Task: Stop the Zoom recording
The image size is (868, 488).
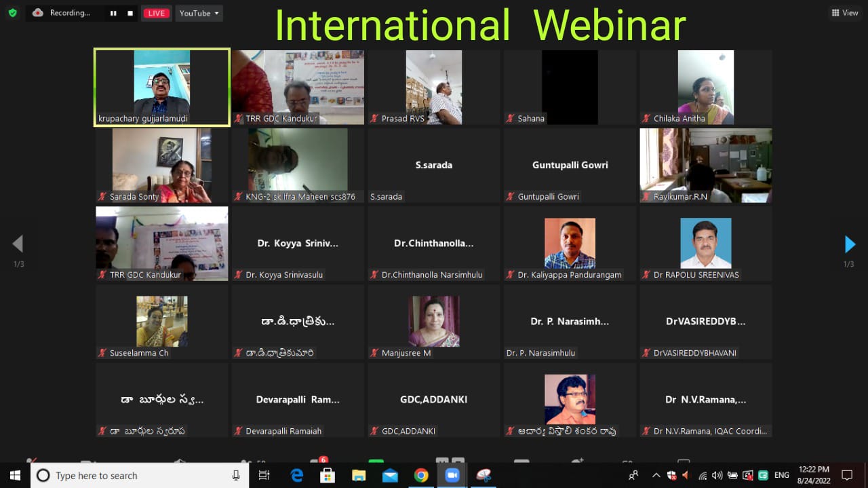Action: click(130, 13)
